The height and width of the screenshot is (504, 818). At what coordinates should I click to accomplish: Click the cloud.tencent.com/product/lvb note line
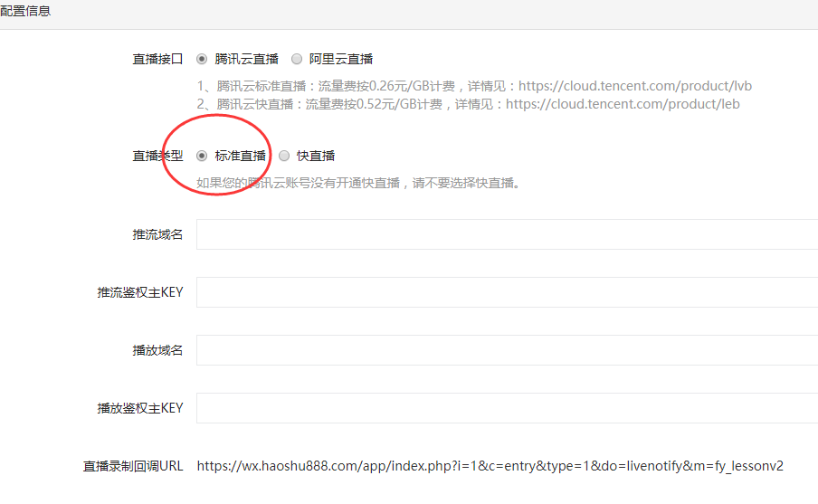coord(474,86)
